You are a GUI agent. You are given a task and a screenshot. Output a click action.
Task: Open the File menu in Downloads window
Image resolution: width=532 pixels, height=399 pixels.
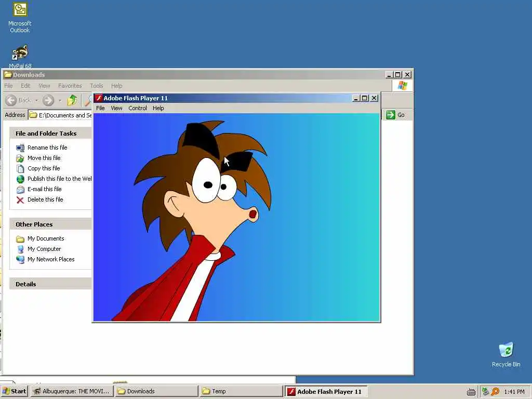8,86
